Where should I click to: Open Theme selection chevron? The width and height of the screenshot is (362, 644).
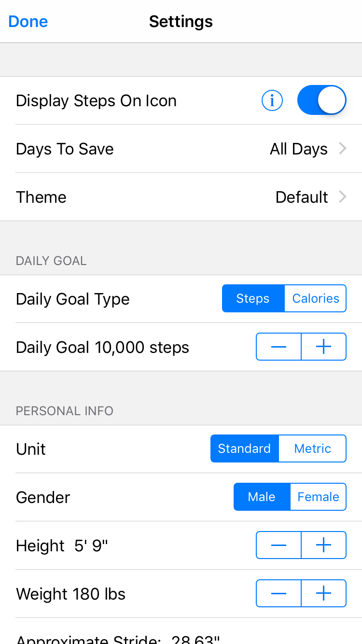click(x=343, y=197)
